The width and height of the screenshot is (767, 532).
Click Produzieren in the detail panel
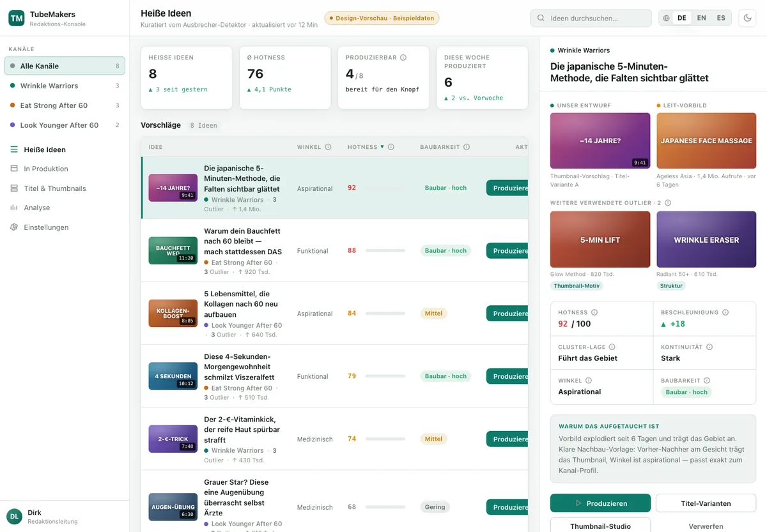[x=600, y=503]
